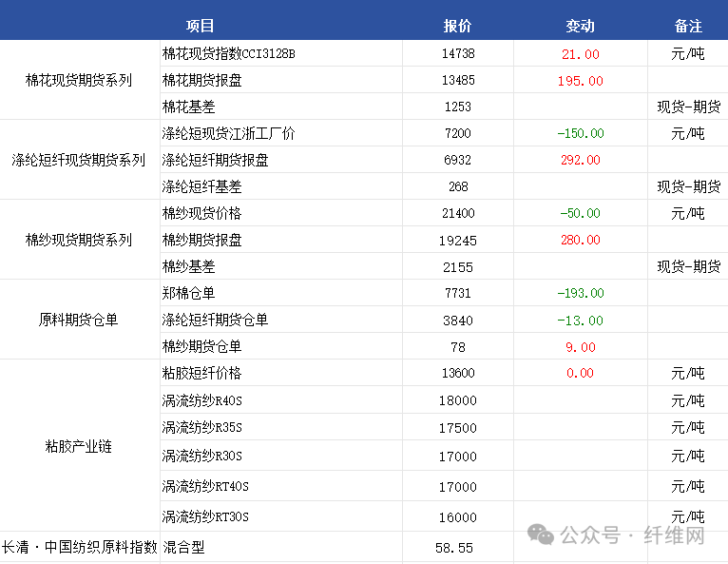
Task: Select the warehouse receipt value 3840
Action: pyautogui.click(x=458, y=321)
